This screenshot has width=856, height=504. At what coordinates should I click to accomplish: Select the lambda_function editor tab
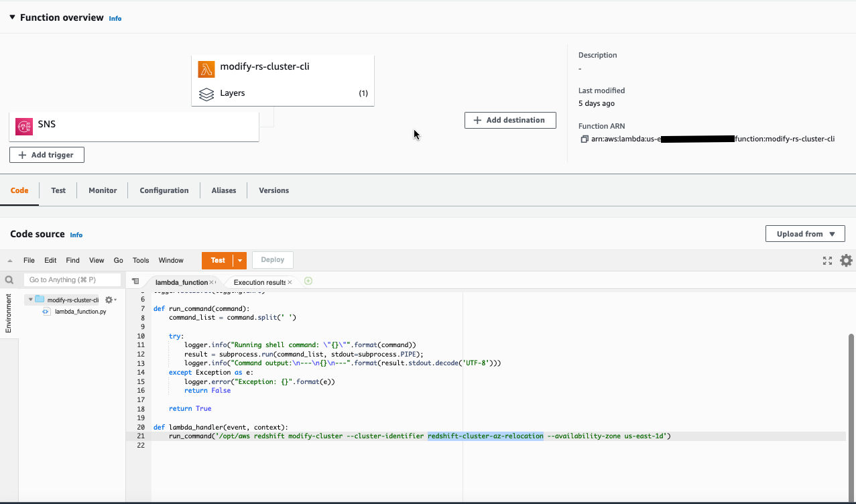181,282
